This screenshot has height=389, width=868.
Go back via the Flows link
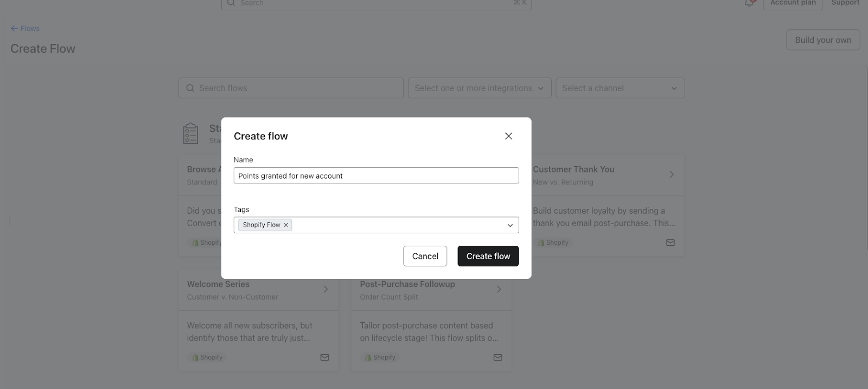25,29
